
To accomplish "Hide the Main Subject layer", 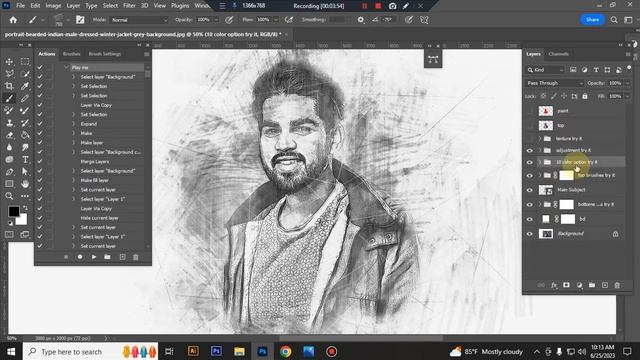I will (x=530, y=190).
